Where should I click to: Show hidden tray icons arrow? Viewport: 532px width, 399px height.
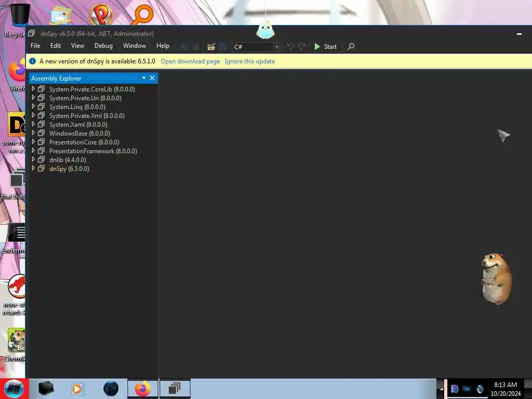click(441, 389)
